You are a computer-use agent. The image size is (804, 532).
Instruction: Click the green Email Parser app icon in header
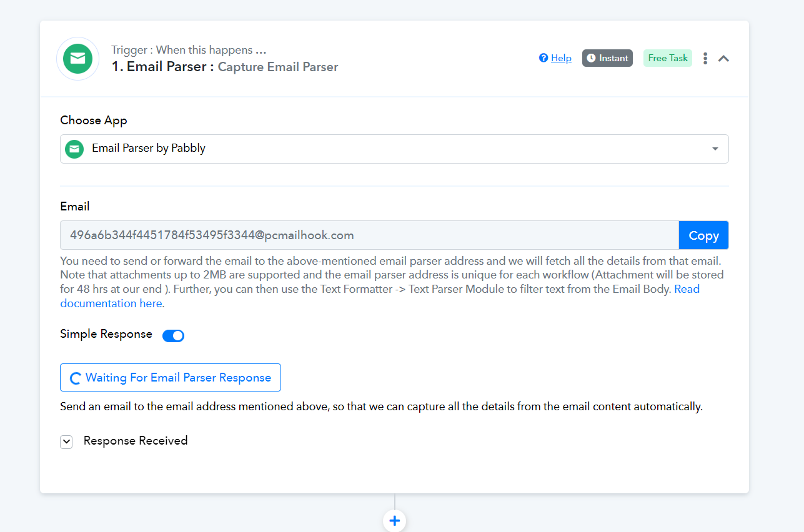point(77,59)
